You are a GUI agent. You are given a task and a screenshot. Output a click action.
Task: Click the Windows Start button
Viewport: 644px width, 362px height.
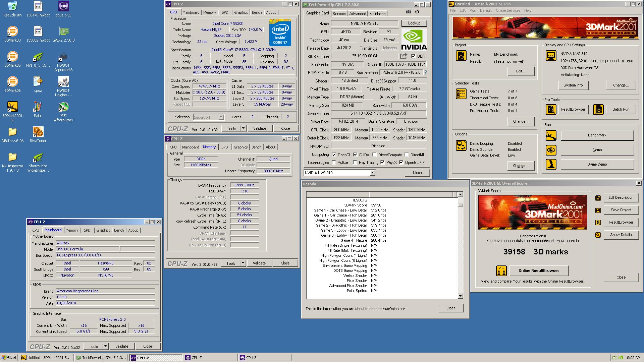click(9, 358)
